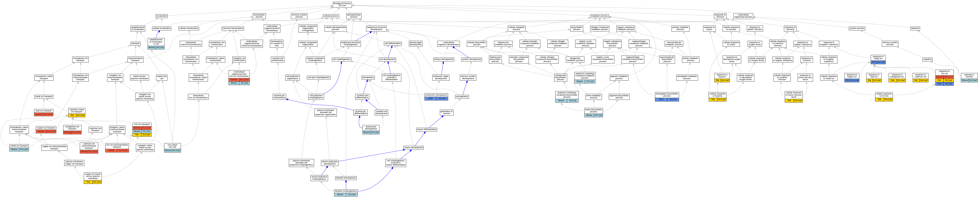Select 'cellular response to tumor necrosis factor' node
This screenshot has height=198, width=980.
[x=794, y=97]
